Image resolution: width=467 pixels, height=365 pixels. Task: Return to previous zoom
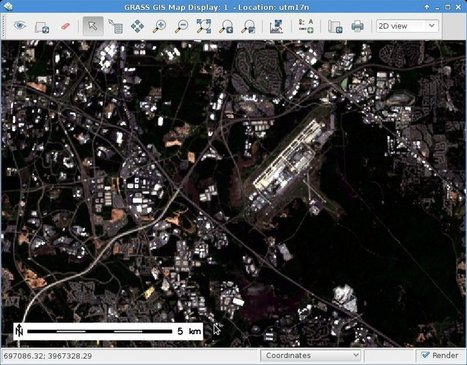pyautogui.click(x=226, y=26)
